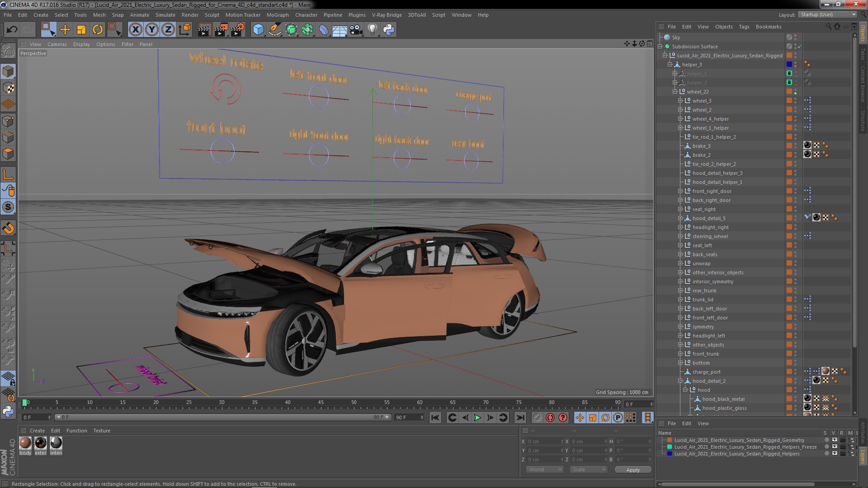Go to start of timeline

(435, 418)
